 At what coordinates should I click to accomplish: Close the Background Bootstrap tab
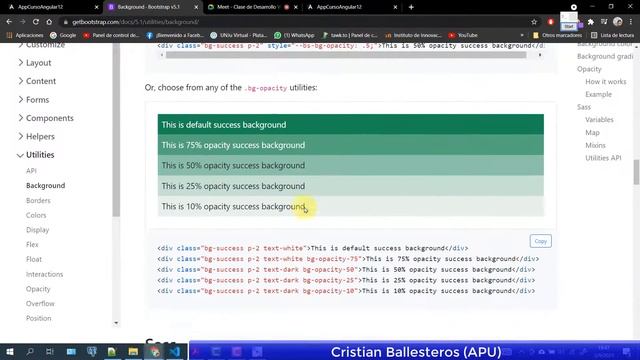196,7
